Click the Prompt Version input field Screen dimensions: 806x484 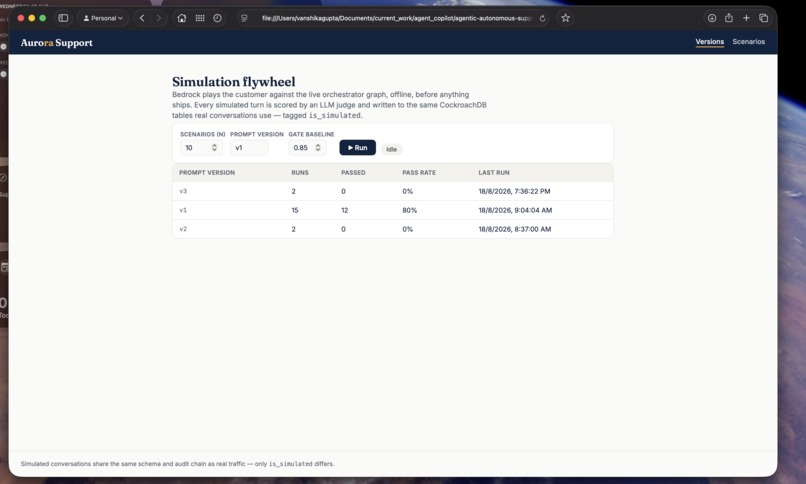point(249,147)
